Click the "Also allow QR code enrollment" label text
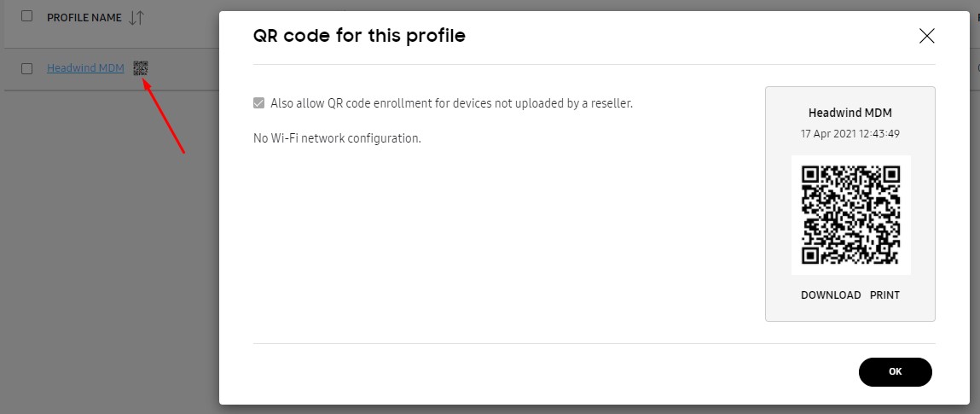The height and width of the screenshot is (414, 980). [x=451, y=103]
